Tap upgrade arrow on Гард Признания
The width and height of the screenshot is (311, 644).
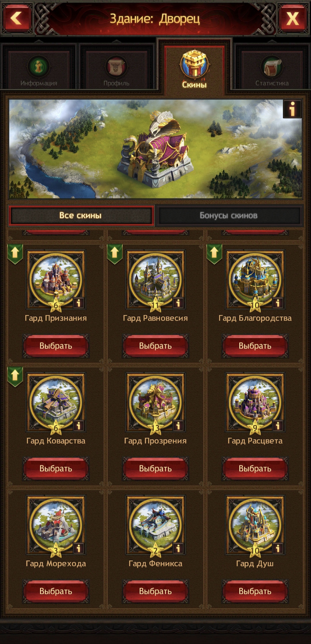(15, 254)
